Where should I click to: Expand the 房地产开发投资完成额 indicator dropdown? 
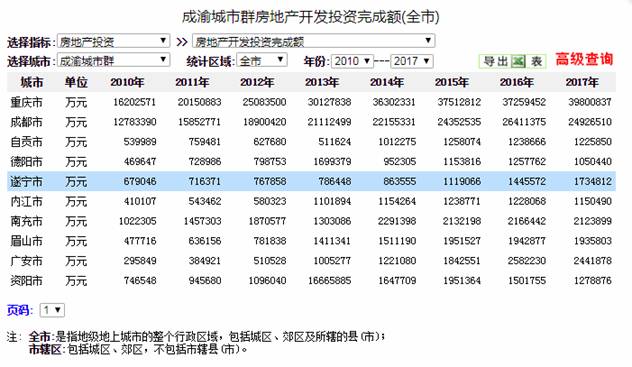pyautogui.click(x=314, y=41)
